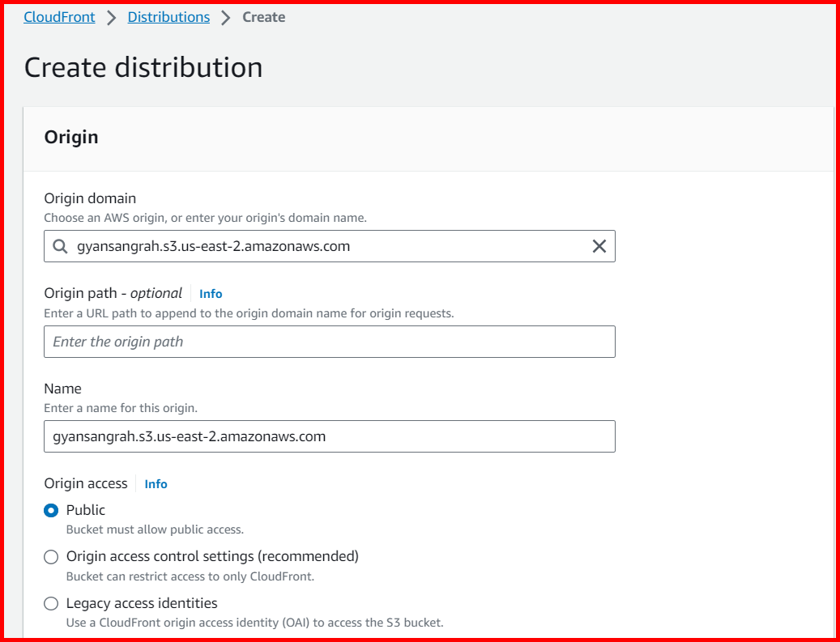The image size is (840, 642).
Task: Select Legacy access identities option
Action: [50, 603]
